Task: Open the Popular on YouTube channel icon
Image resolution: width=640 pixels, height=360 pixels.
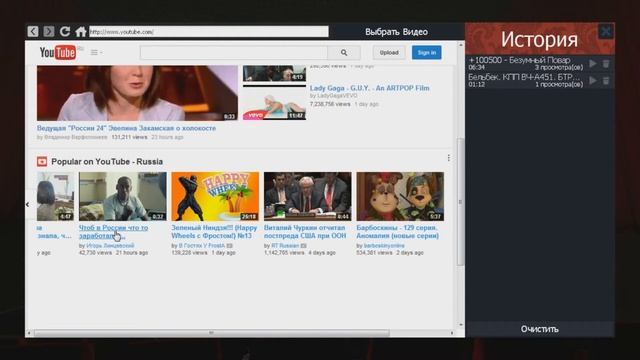Action: tap(42, 162)
